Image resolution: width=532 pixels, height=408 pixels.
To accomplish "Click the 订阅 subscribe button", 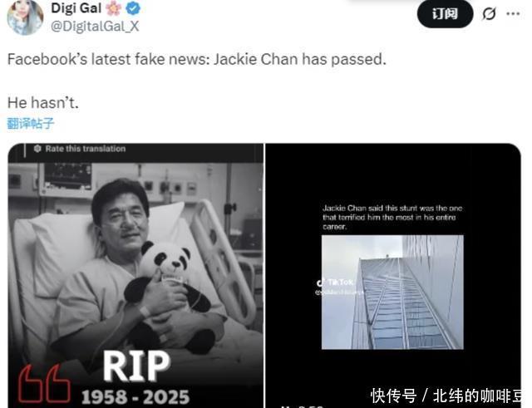I will pyautogui.click(x=445, y=14).
